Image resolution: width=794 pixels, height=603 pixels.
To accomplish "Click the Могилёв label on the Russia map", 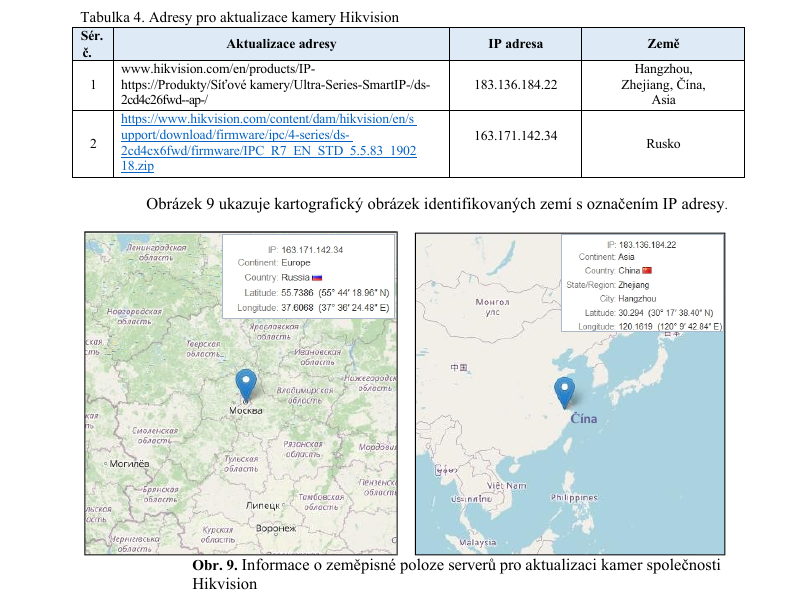I will (129, 464).
